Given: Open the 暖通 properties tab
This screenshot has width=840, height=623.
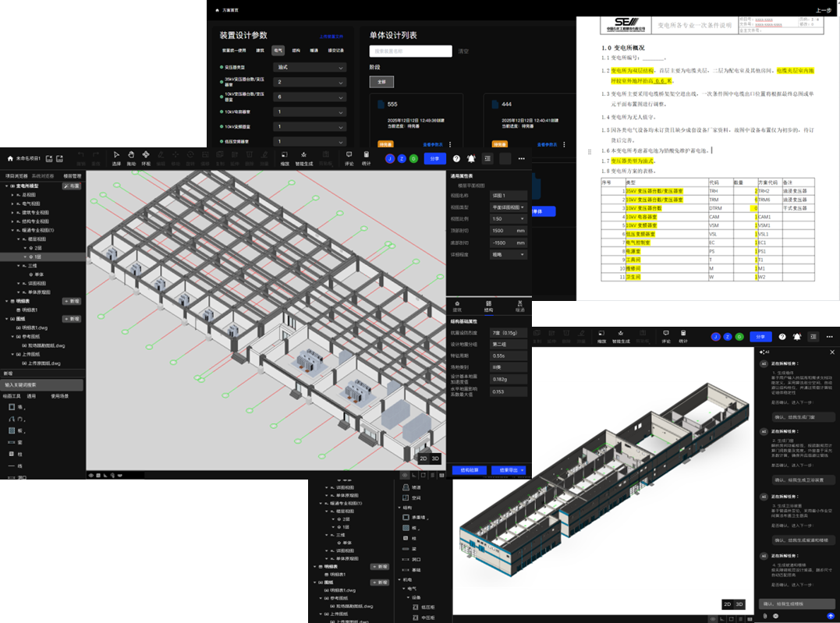Looking at the screenshot, I should click(x=519, y=306).
